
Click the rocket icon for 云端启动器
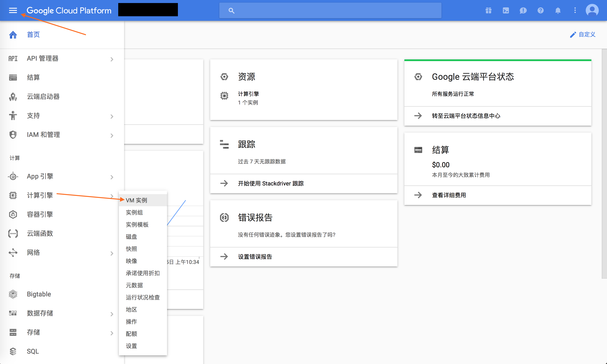coord(13,97)
